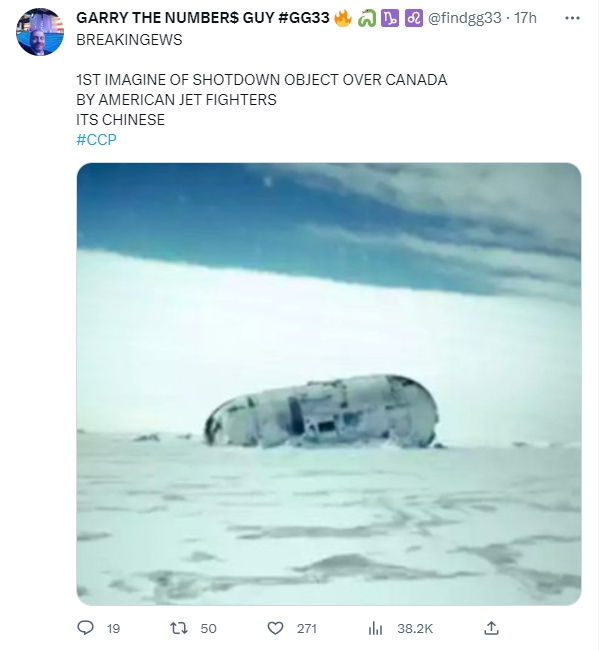Share the tweet using upload icon

(x=491, y=628)
